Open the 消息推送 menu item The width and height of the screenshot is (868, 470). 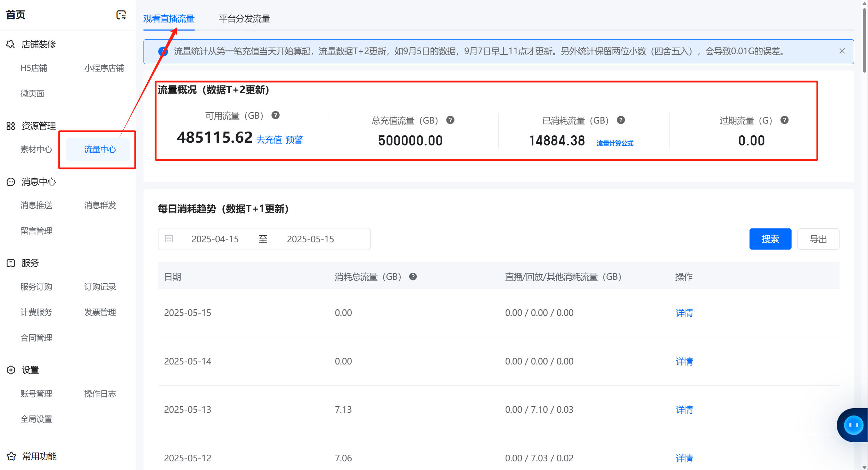pyautogui.click(x=36, y=205)
